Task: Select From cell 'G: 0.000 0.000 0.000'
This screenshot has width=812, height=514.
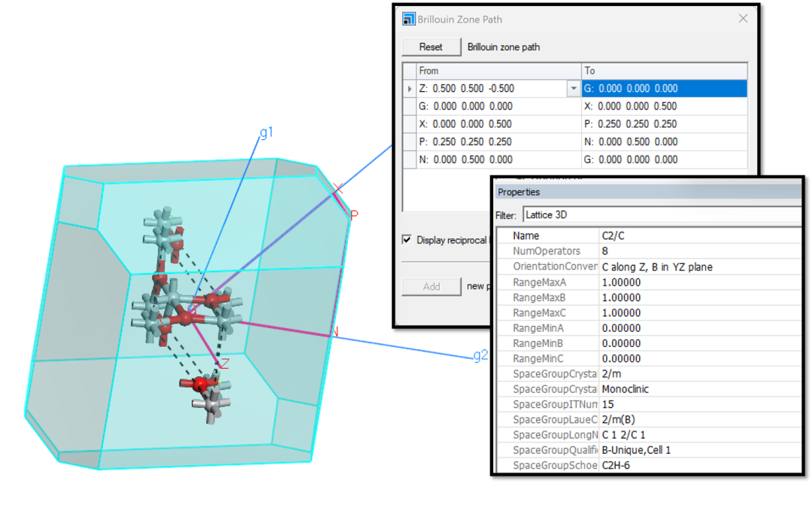Action: (x=498, y=106)
